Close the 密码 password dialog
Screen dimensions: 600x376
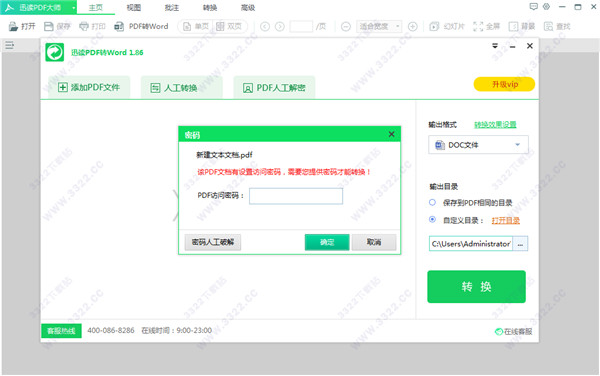click(x=391, y=134)
